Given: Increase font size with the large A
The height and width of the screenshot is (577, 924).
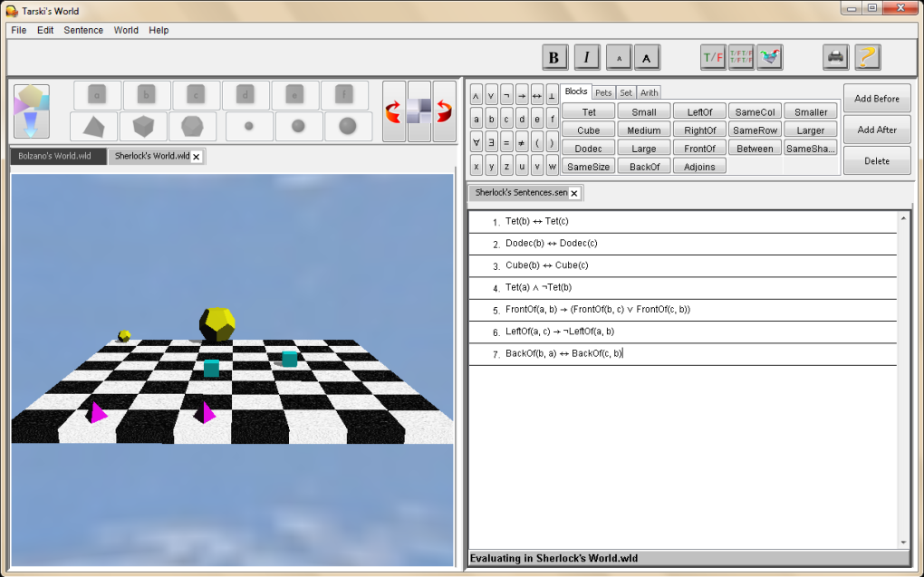Looking at the screenshot, I should click(x=647, y=58).
